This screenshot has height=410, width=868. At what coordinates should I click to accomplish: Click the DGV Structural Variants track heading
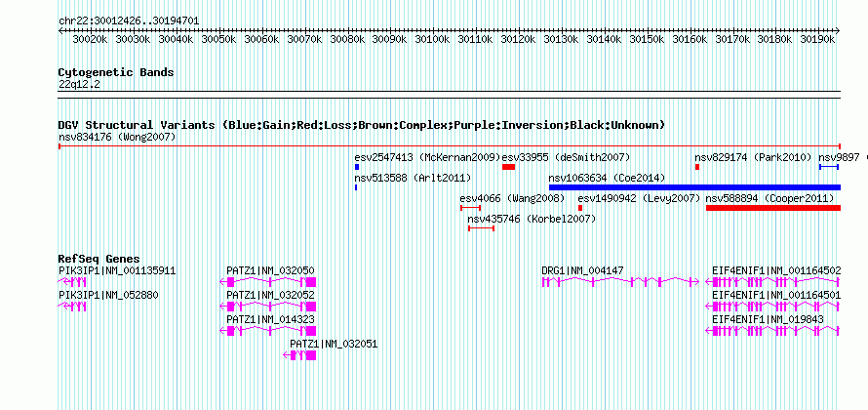pyautogui.click(x=362, y=125)
